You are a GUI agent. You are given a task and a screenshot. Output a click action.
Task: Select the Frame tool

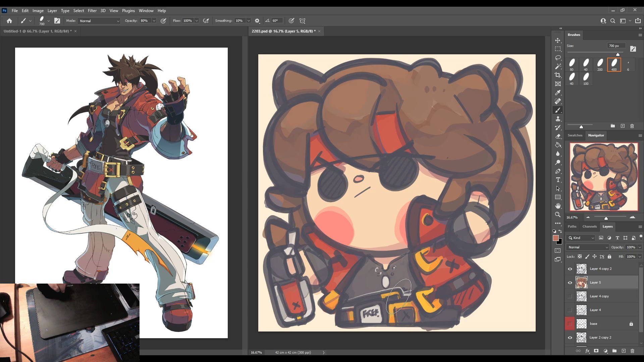point(558,84)
